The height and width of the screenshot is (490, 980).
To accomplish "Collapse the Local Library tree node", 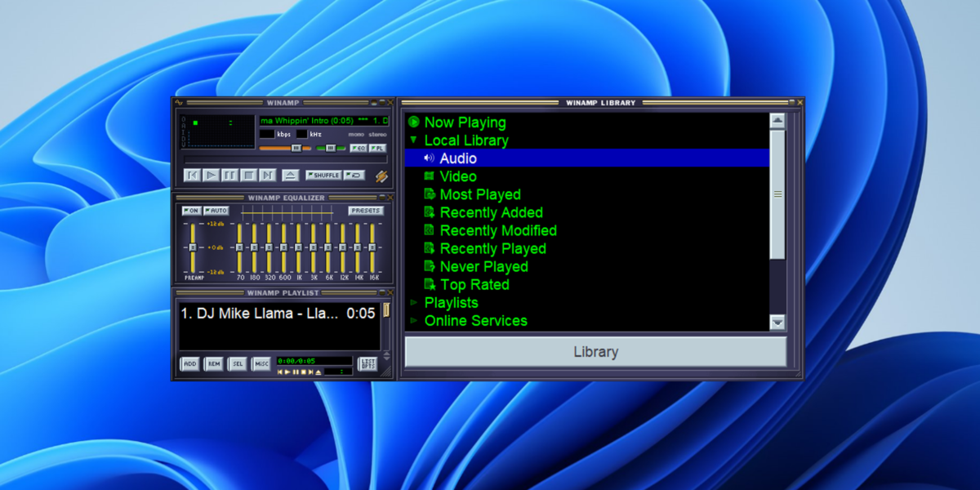I will (414, 140).
